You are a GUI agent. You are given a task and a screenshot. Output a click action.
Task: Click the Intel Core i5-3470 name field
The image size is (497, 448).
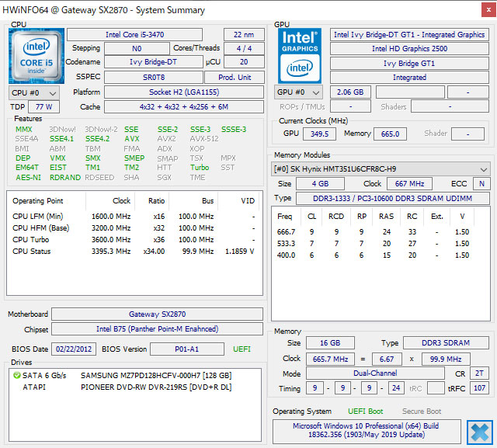pos(134,34)
